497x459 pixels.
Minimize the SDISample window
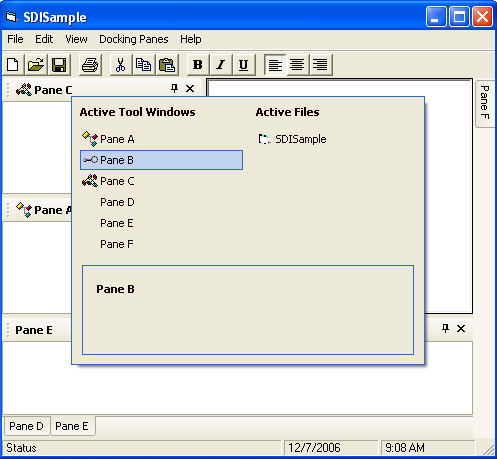coord(436,16)
